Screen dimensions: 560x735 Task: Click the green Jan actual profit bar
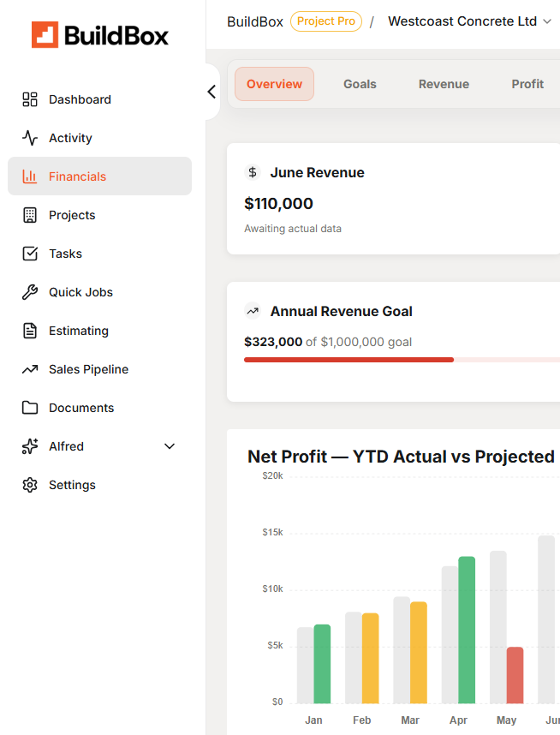click(323, 664)
